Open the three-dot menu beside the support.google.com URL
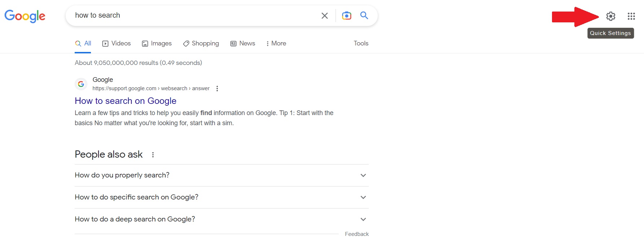Image resolution: width=644 pixels, height=246 pixels. point(217,88)
